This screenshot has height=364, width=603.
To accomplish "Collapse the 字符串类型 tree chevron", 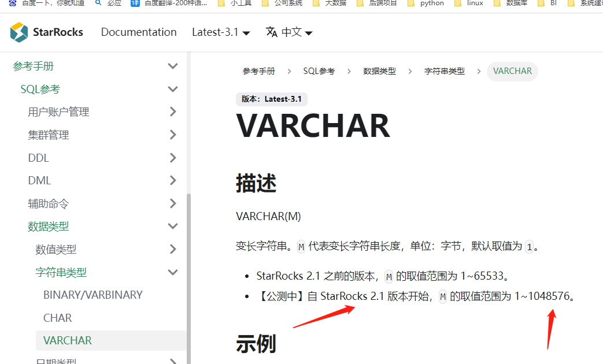I will tap(173, 273).
